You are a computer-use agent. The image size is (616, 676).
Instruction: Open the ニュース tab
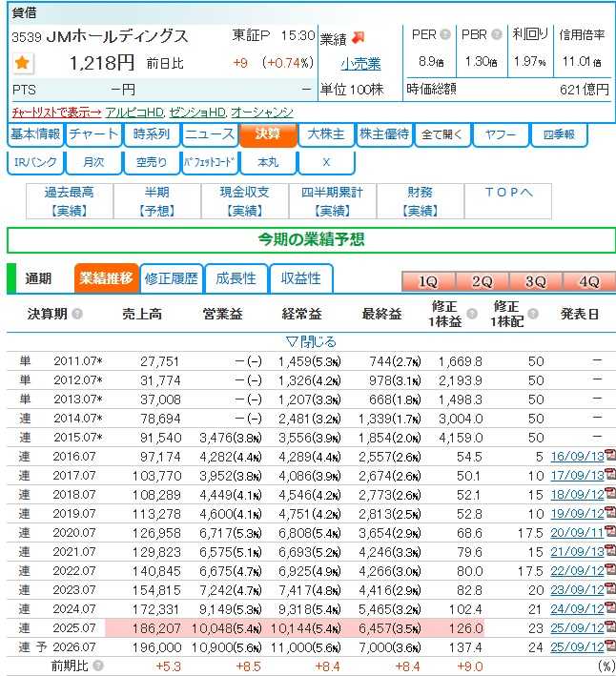coord(210,135)
